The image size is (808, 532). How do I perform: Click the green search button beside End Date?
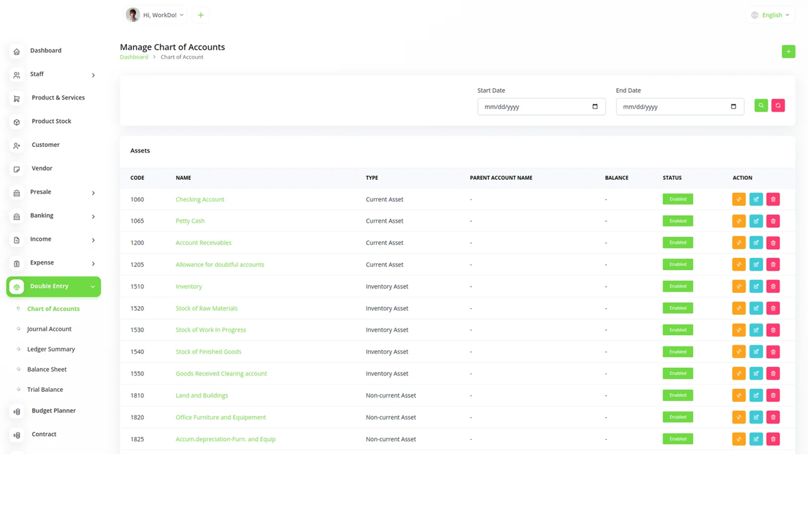point(761,106)
